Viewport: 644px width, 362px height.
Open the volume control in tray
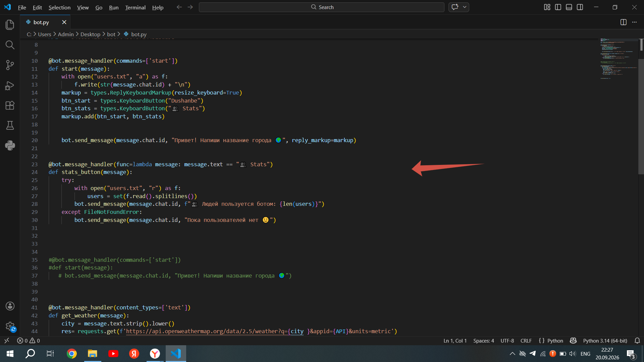click(x=572, y=354)
